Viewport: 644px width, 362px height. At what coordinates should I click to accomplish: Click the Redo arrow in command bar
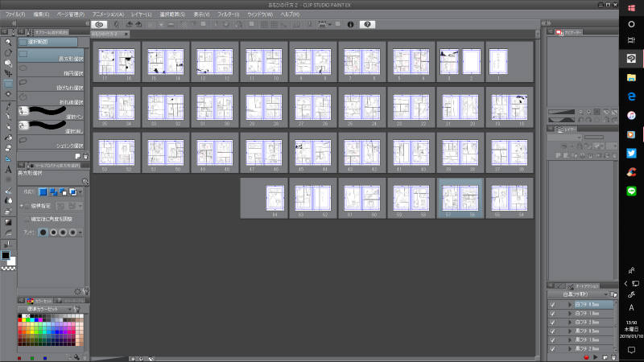click(x=138, y=25)
